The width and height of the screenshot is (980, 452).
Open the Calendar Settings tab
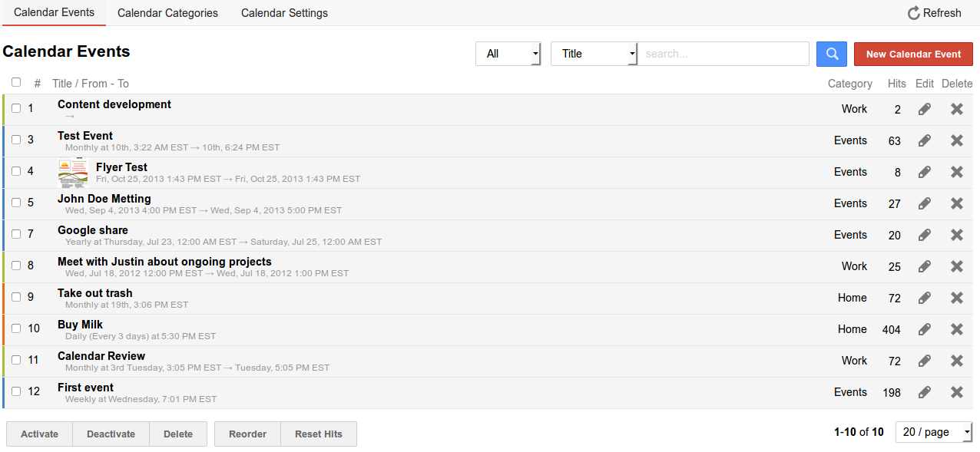284,13
